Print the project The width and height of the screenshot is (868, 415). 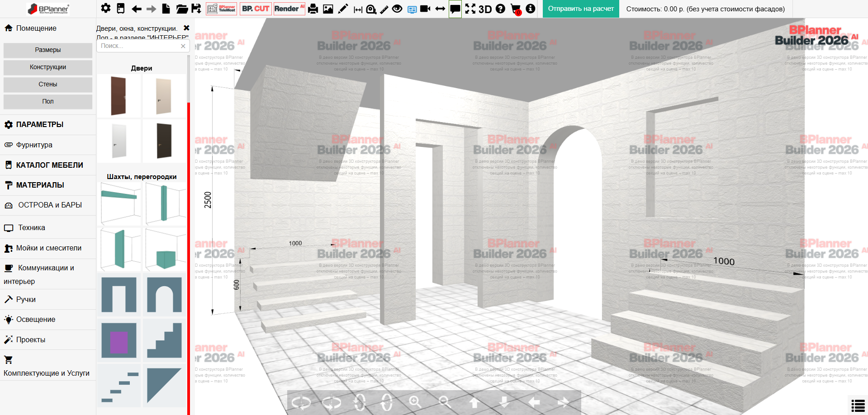313,9
